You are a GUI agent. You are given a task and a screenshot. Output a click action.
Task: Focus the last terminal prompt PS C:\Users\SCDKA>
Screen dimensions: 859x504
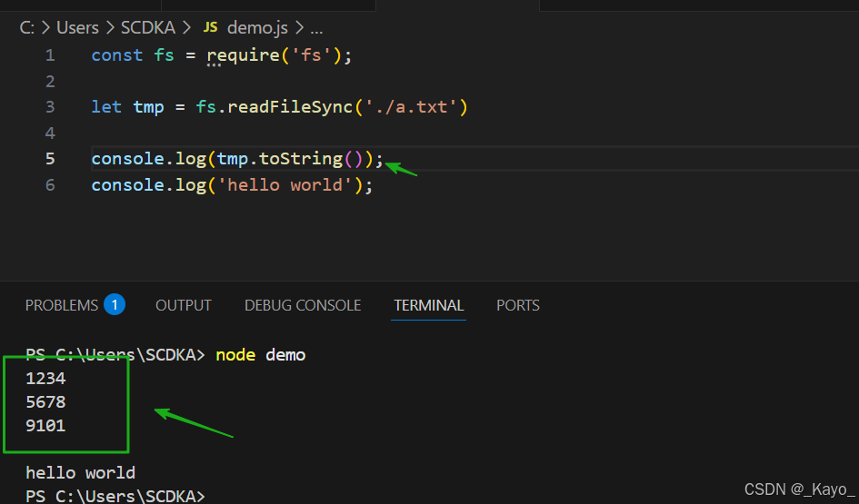(115, 496)
